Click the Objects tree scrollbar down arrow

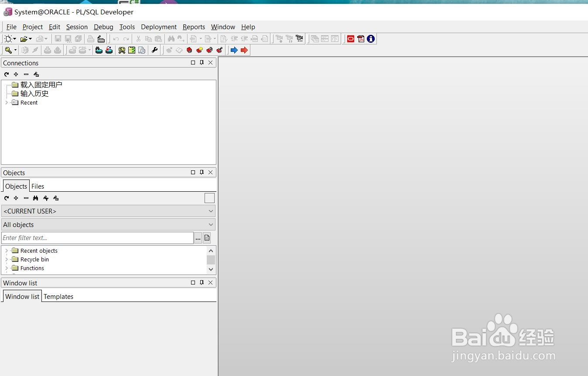click(x=211, y=269)
